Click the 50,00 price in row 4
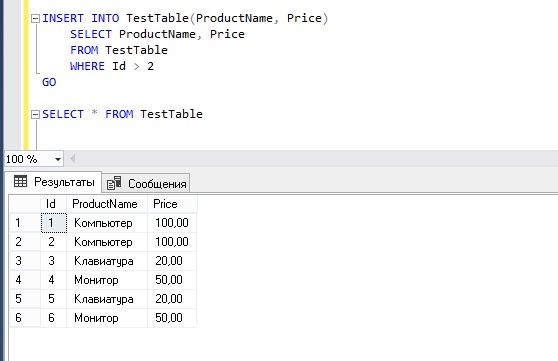The width and height of the screenshot is (558, 361). coord(172,280)
